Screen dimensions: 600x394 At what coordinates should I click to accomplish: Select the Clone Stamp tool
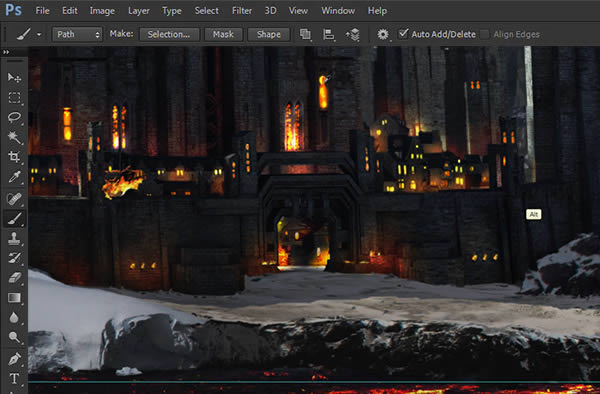point(14,238)
